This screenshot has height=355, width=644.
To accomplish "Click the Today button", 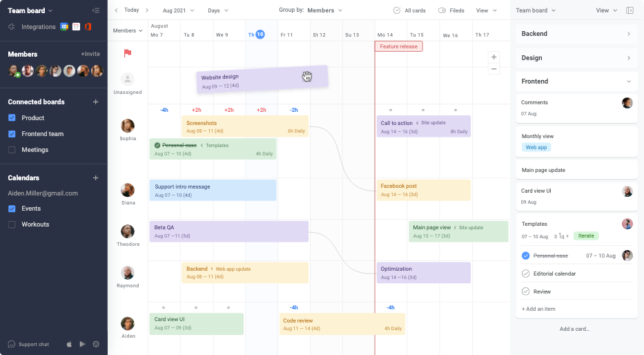I will (131, 10).
